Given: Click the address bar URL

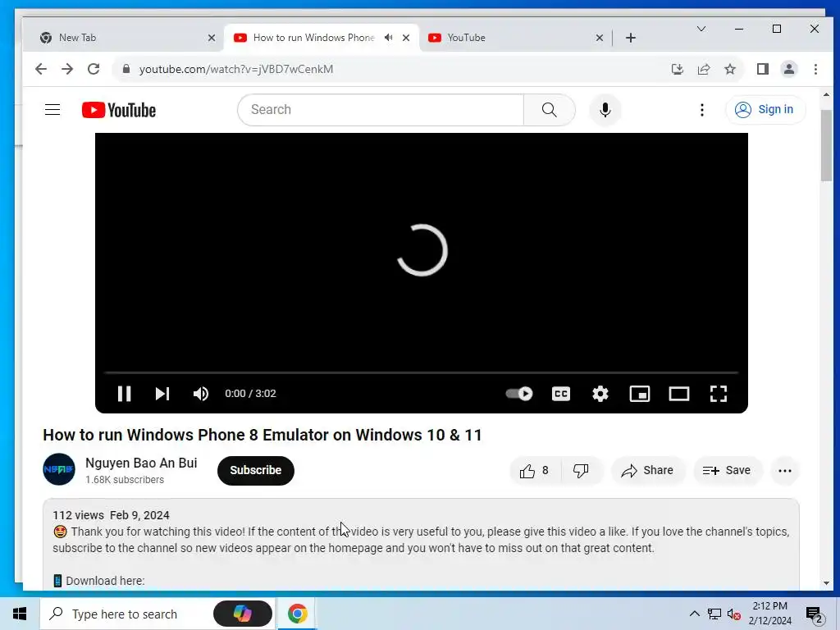Looking at the screenshot, I should coord(236,69).
